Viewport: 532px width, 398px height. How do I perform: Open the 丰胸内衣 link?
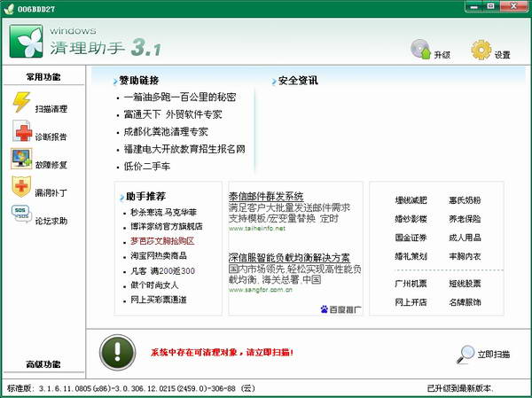point(465,256)
